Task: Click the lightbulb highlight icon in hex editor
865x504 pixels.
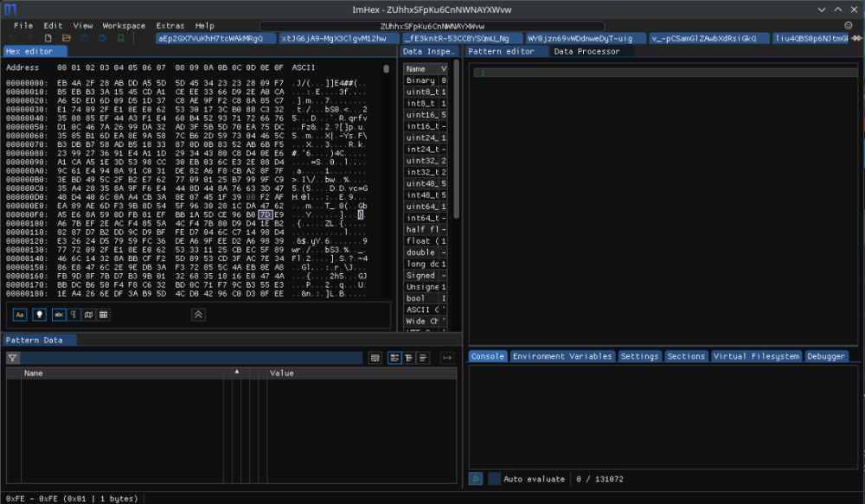Action: (x=39, y=315)
